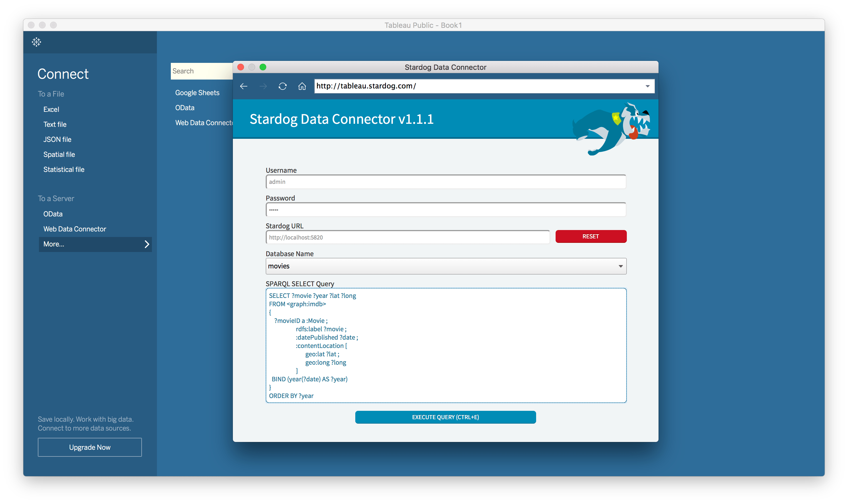Connect to a Spatial file
Image resolution: width=848 pixels, height=504 pixels.
click(59, 154)
